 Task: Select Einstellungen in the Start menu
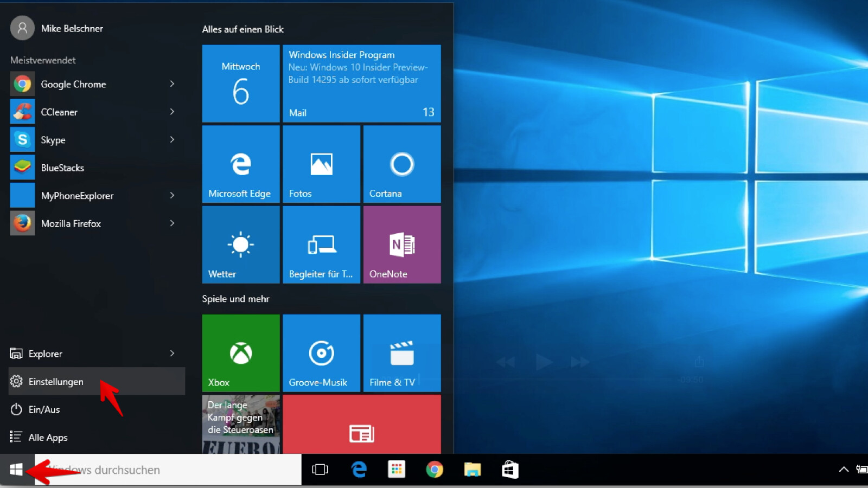click(x=56, y=381)
